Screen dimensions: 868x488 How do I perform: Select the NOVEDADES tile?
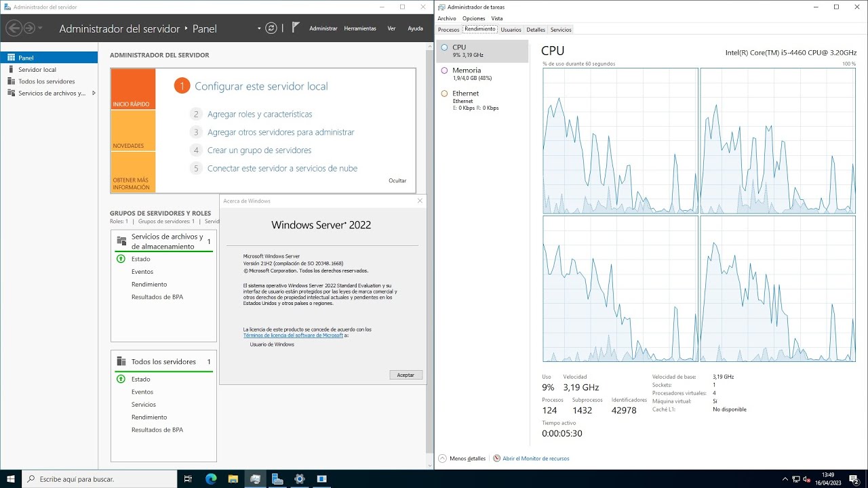click(x=133, y=130)
